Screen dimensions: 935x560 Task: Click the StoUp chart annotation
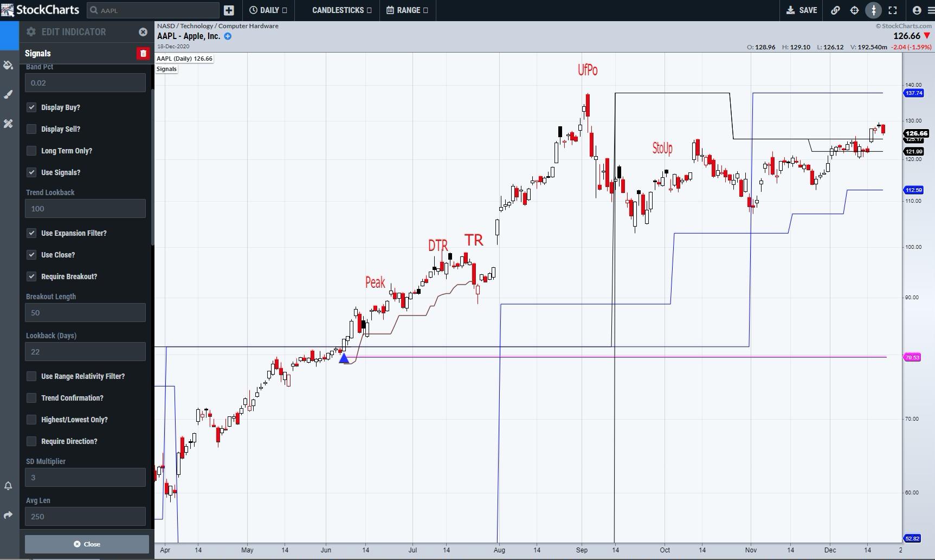click(x=662, y=148)
